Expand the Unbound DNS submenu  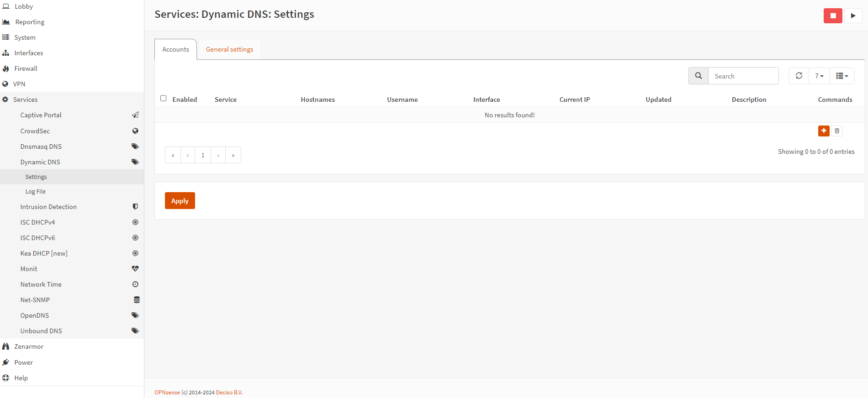(41, 331)
